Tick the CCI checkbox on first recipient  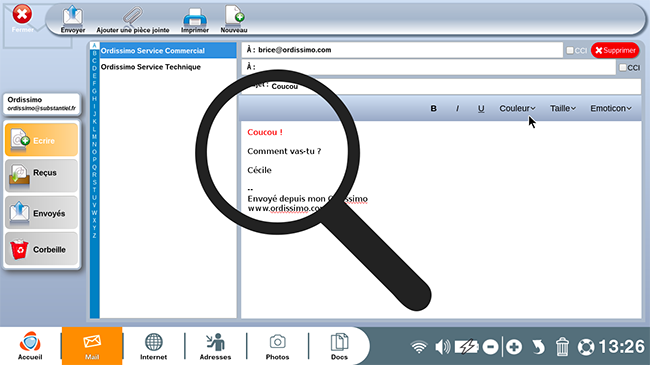(570, 50)
